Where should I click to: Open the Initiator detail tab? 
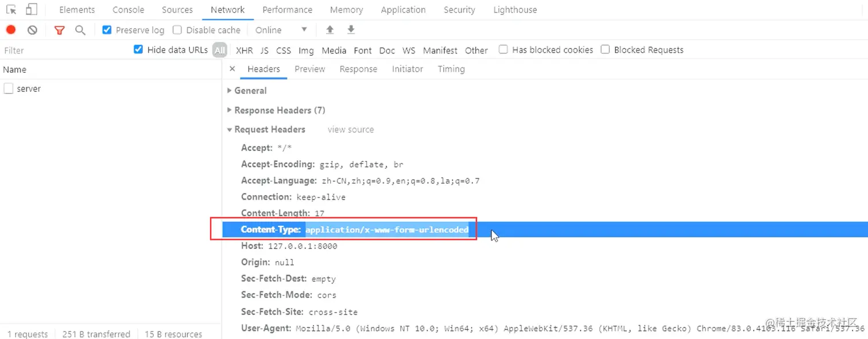[x=408, y=69]
